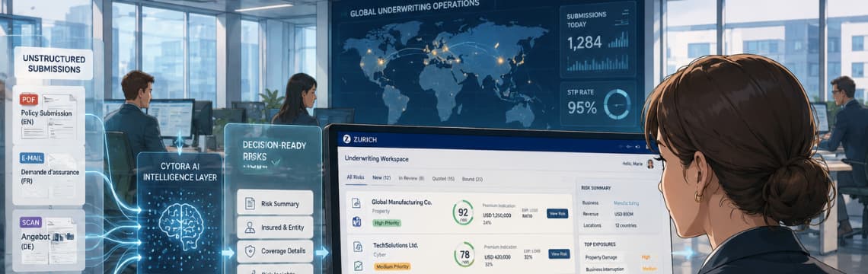
Task: Click the Manufacturing link in Risk Summary
Action: [626, 203]
